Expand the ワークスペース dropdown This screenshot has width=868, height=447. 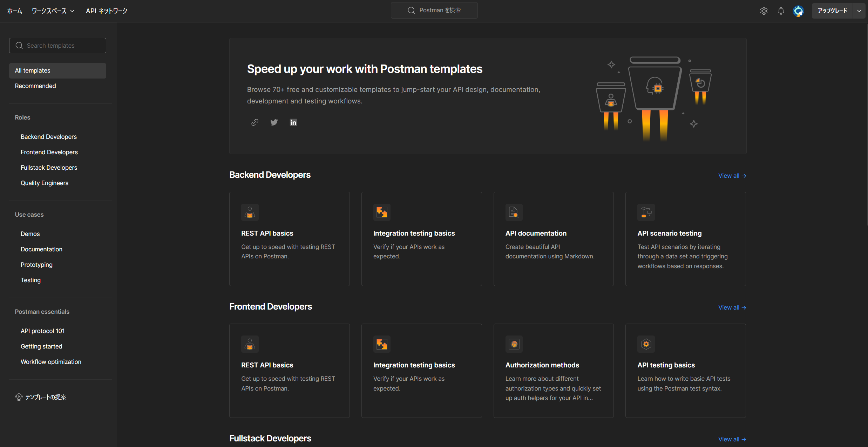click(53, 11)
